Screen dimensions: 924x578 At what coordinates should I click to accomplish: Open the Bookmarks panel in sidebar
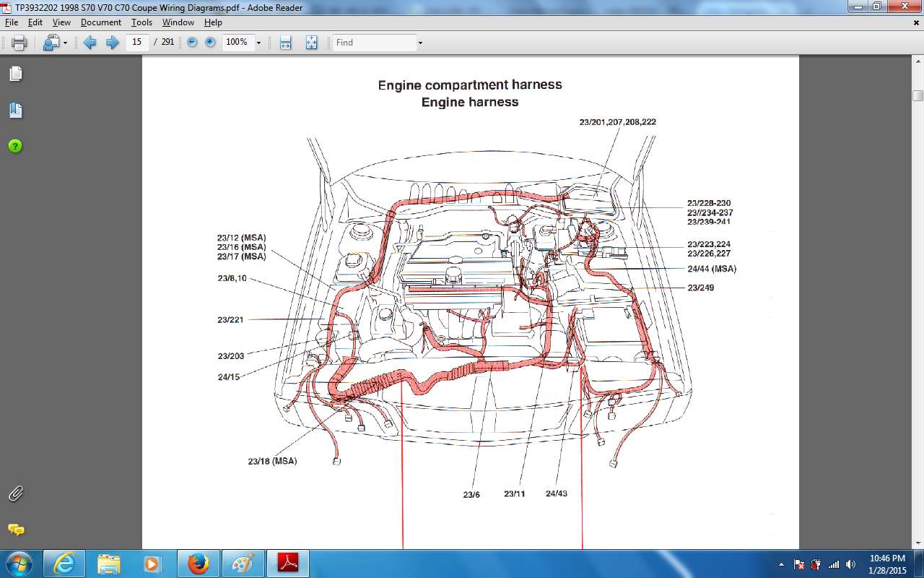pos(15,111)
